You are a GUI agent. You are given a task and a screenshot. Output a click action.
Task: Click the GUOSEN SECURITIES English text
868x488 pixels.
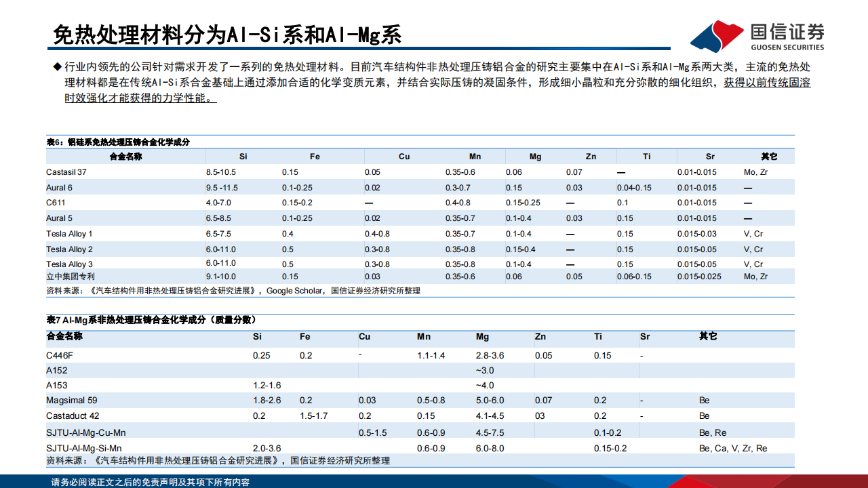pos(787,47)
